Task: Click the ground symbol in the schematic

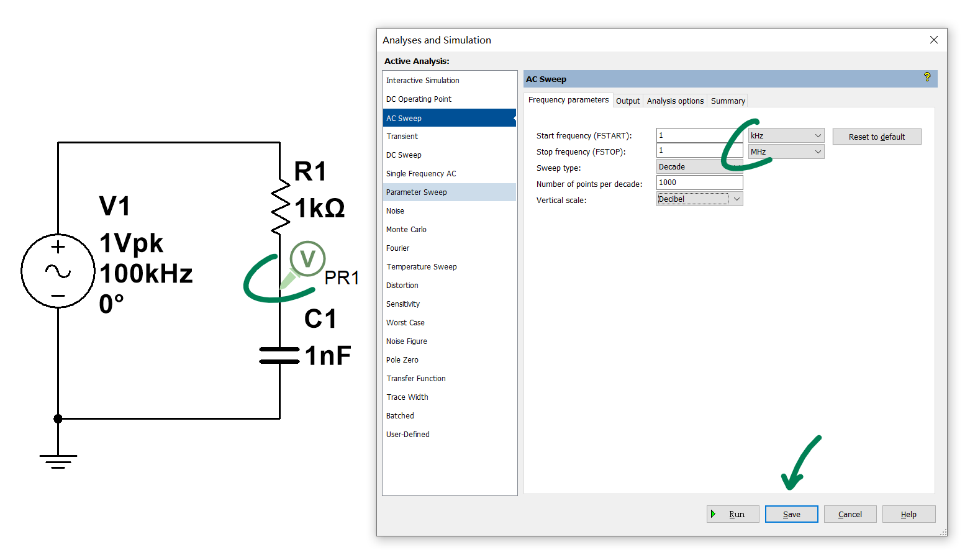Action: [x=58, y=461]
